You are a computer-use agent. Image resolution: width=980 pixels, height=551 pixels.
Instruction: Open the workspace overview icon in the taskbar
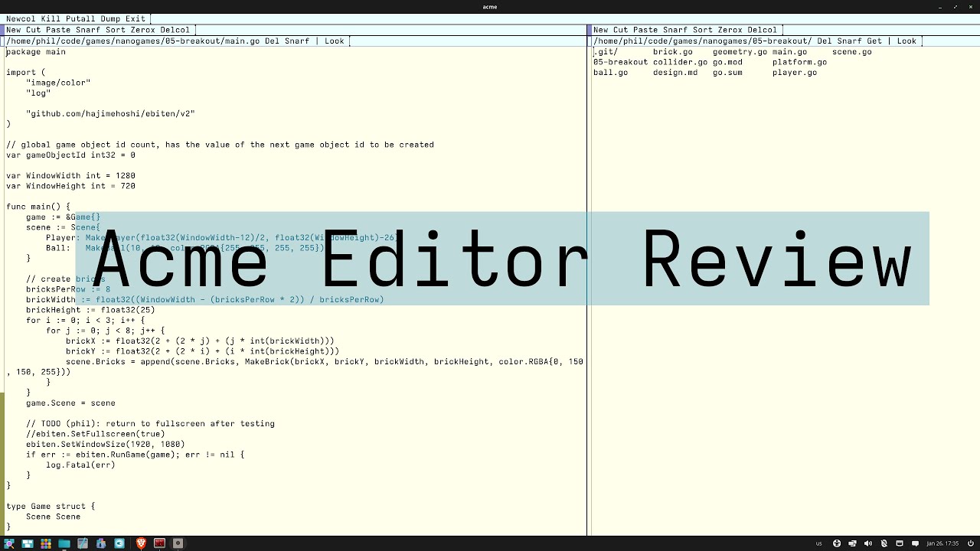click(28, 543)
